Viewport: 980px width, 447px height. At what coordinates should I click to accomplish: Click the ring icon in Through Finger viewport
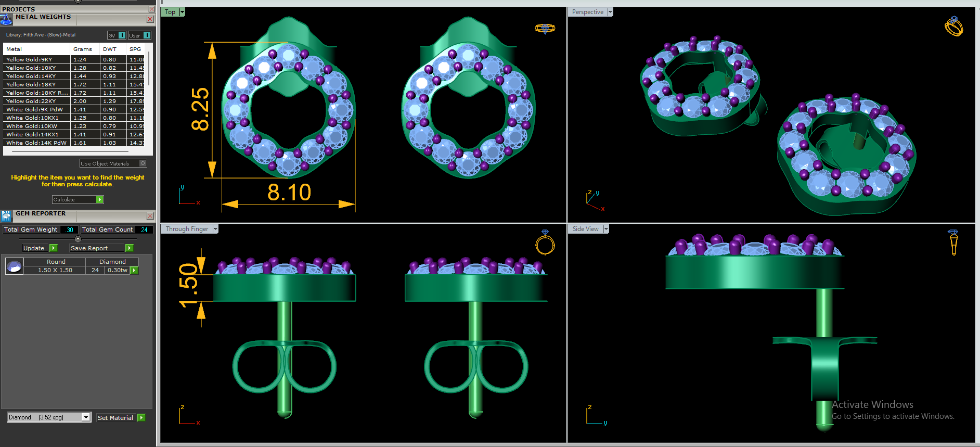pyautogui.click(x=545, y=242)
